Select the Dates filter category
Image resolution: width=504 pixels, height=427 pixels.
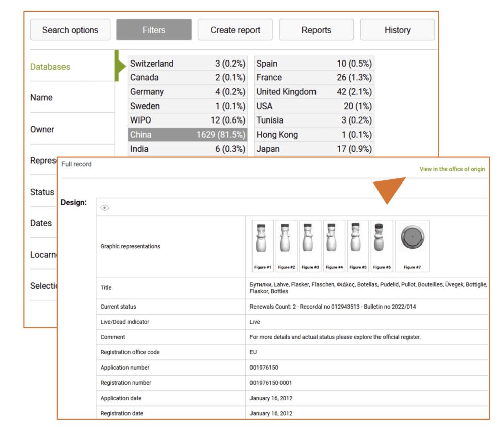coord(41,223)
